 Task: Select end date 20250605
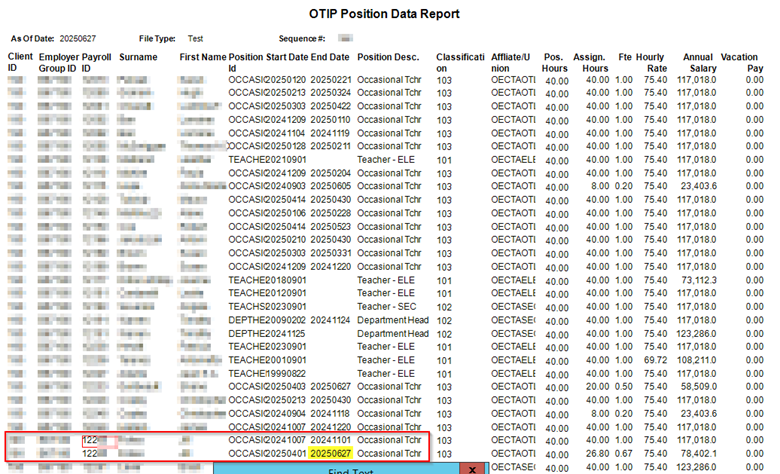[330, 186]
